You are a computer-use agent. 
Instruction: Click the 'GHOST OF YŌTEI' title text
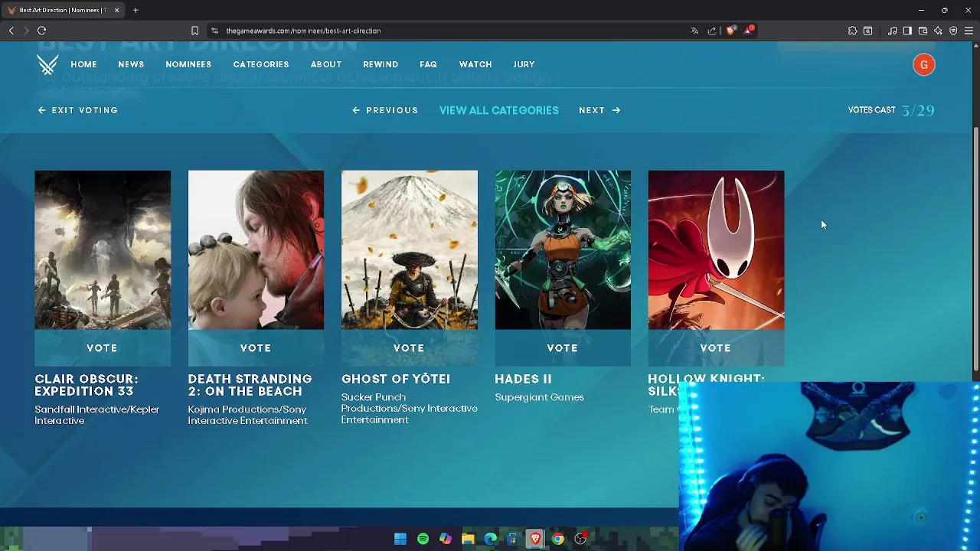[x=396, y=379]
